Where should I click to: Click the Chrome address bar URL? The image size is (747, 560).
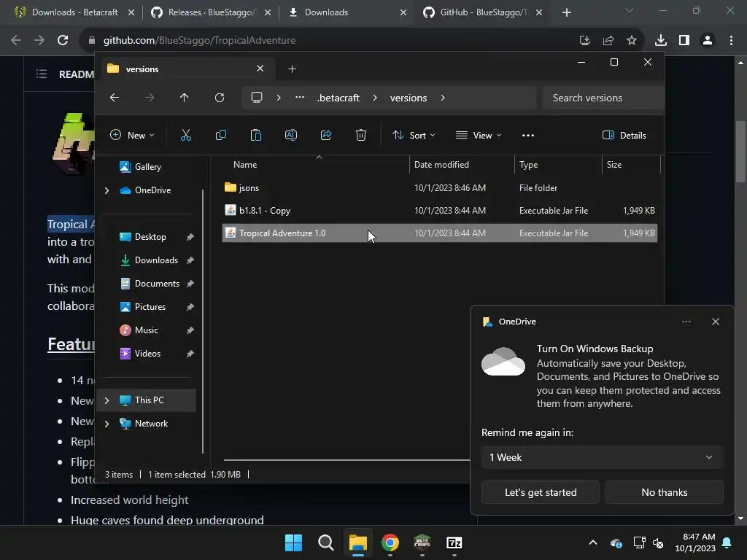200,40
